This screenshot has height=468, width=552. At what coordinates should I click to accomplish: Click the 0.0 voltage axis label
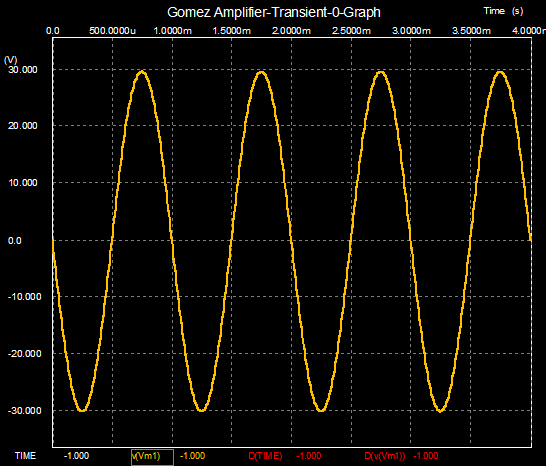tap(14, 241)
